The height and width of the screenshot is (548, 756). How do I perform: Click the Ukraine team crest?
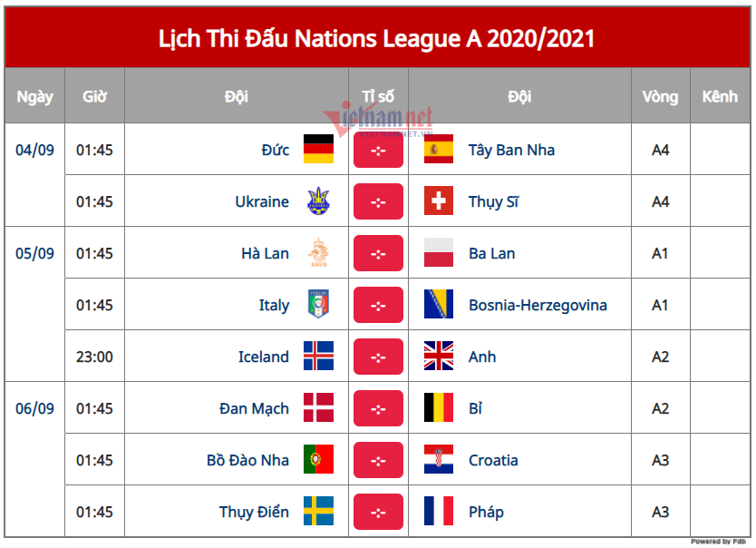click(318, 201)
